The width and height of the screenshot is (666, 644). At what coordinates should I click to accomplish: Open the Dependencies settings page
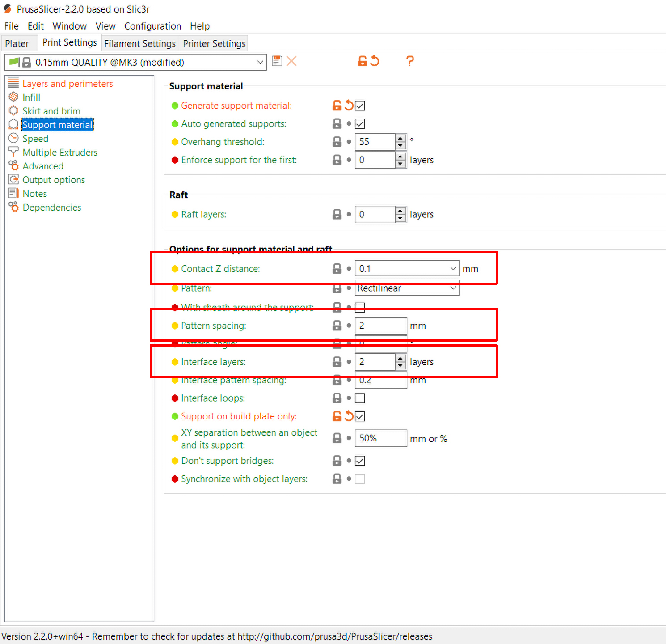(x=52, y=207)
